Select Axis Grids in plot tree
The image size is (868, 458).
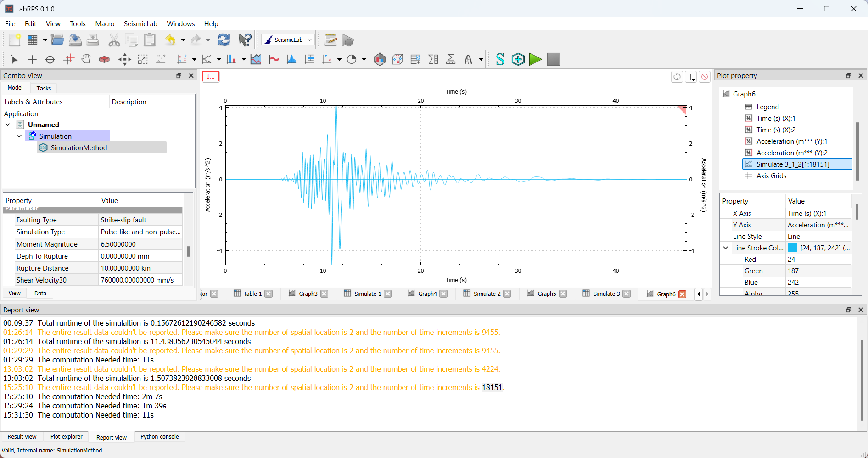coord(771,176)
